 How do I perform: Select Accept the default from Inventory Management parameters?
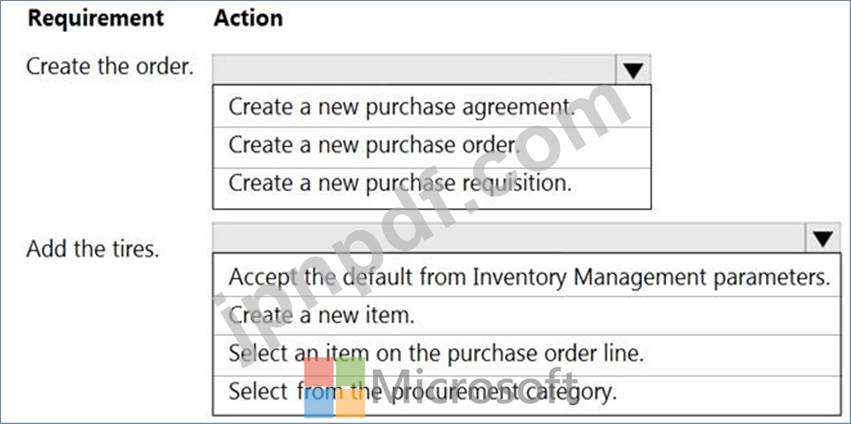tap(527, 277)
